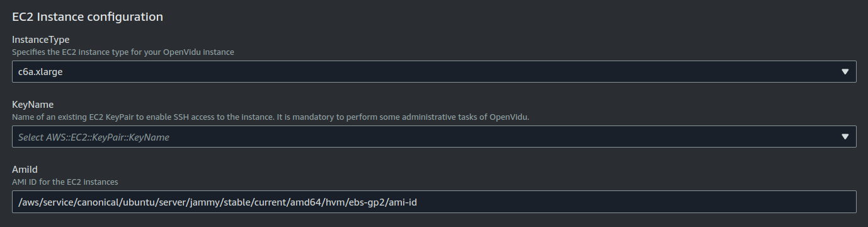Click the ubuntu jammy AMI path text
This screenshot has height=227, width=868.
click(x=223, y=202)
